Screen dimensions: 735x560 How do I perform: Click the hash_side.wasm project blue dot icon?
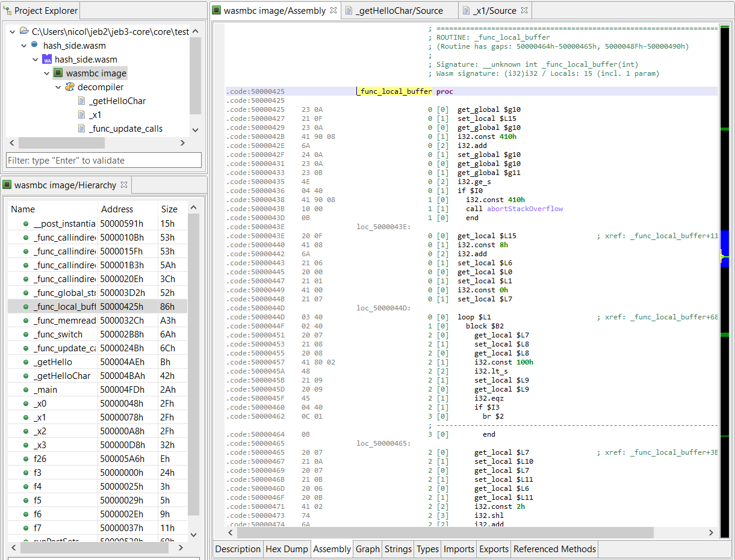point(35,45)
